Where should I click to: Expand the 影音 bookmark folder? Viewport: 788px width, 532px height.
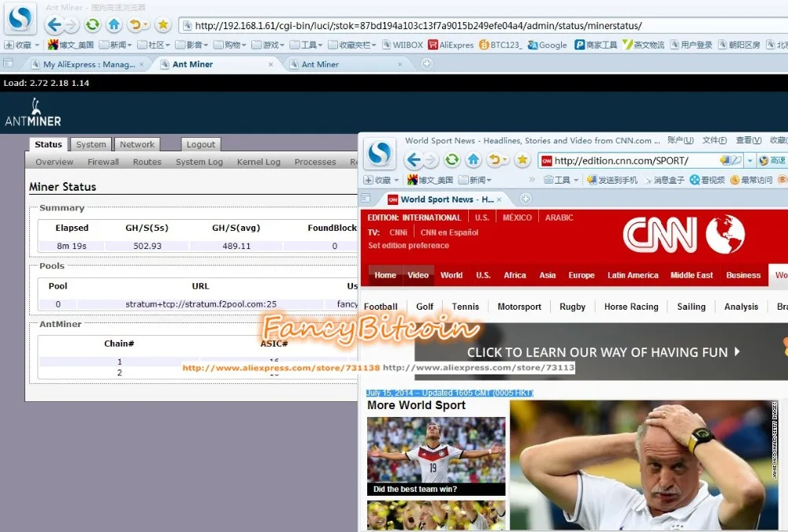coord(191,45)
